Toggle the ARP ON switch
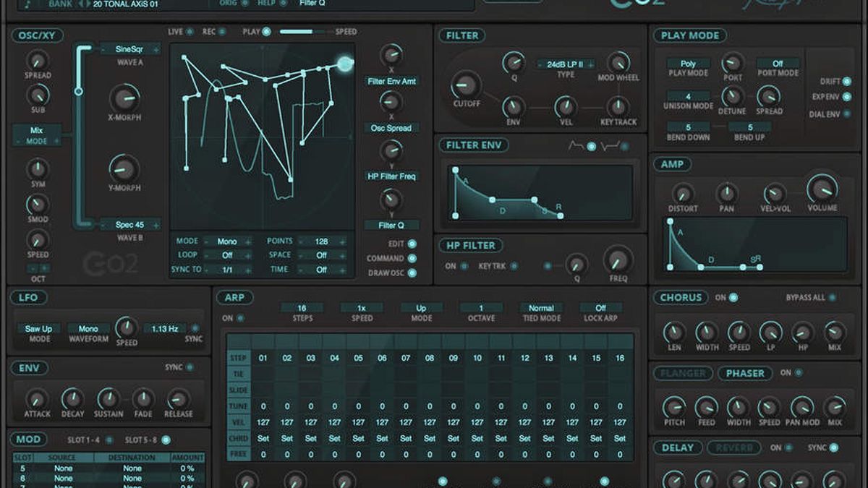 pyautogui.click(x=239, y=317)
